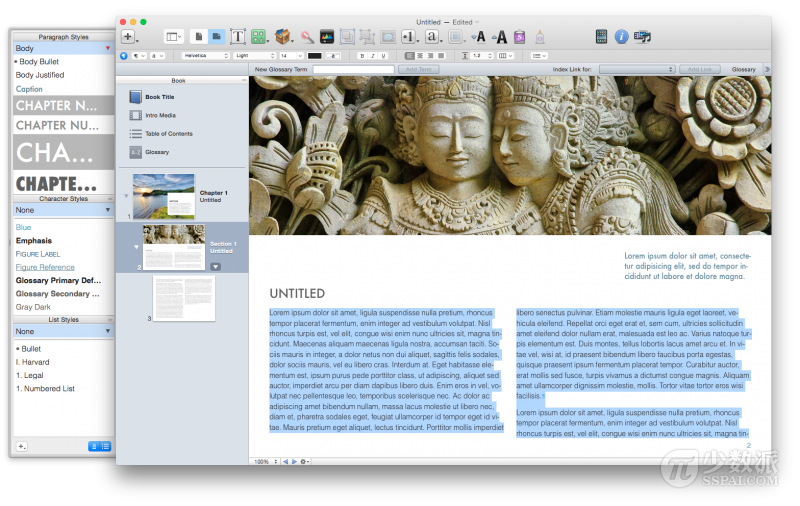
Task: Open the character style 'a' dropdown
Action: coord(157,56)
